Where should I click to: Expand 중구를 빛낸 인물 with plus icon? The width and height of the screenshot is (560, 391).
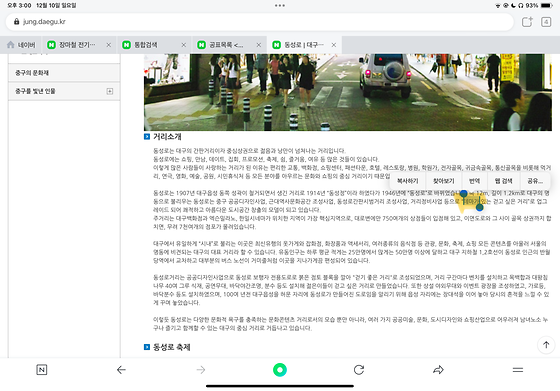[x=110, y=91]
